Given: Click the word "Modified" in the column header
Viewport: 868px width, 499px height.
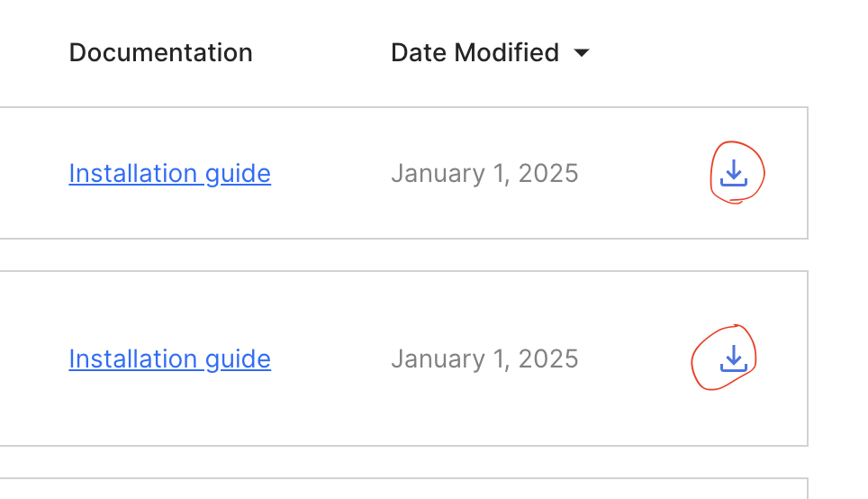Looking at the screenshot, I should tap(507, 52).
